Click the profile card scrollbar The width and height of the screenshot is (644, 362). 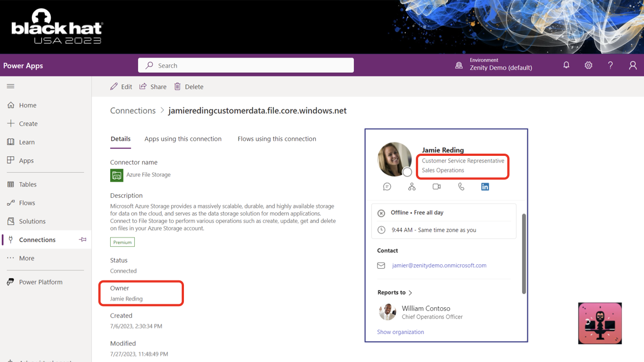click(x=524, y=254)
